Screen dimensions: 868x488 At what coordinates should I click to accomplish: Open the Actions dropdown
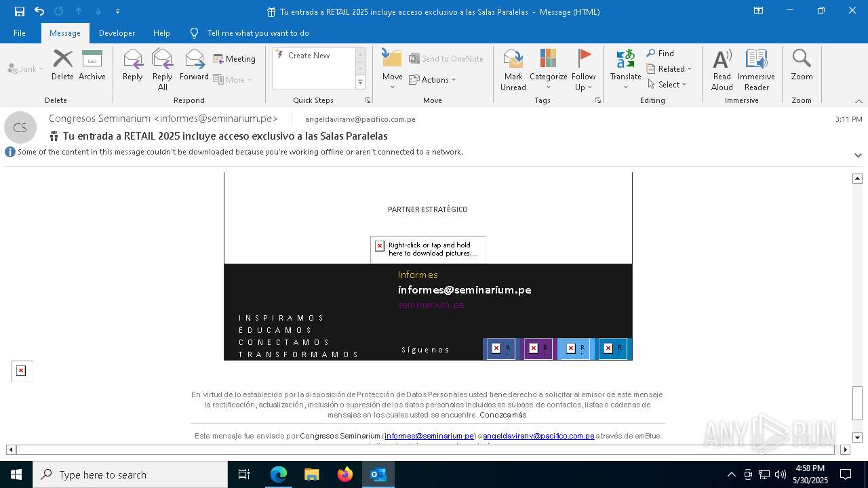point(433,79)
